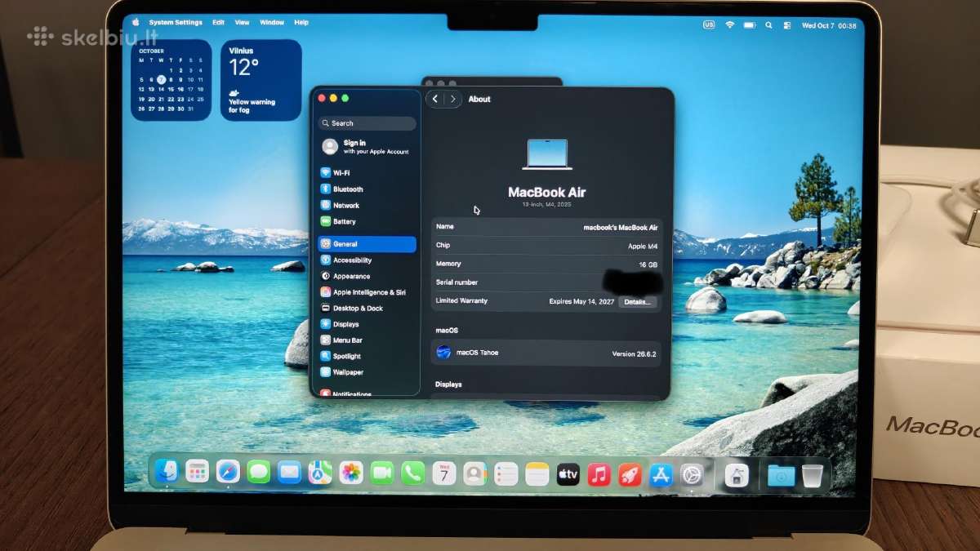Image resolution: width=980 pixels, height=551 pixels.
Task: Go back with the left chevron
Action: [435, 99]
